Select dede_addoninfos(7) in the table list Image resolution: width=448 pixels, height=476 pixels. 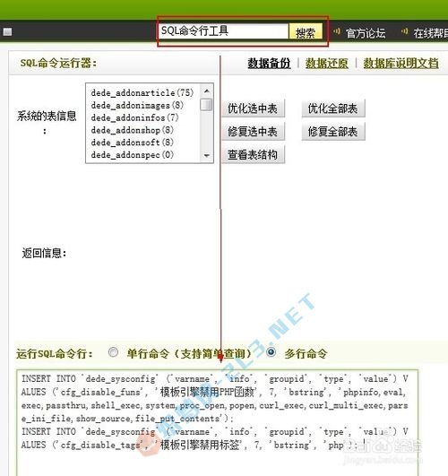(134, 117)
